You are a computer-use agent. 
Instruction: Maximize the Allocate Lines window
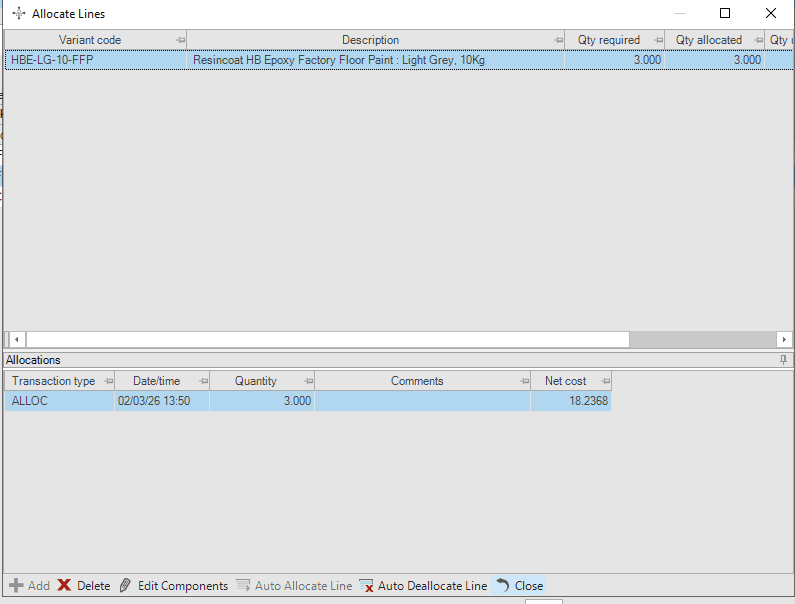point(725,13)
